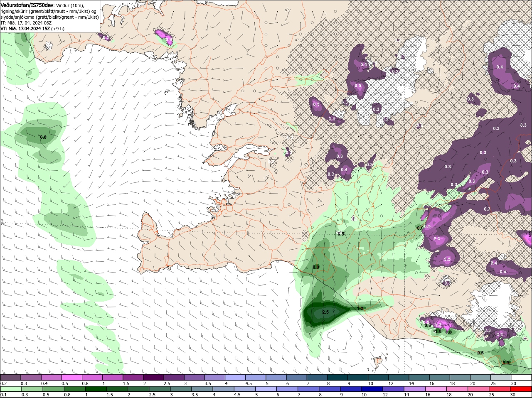
Task: Select the 'IT: Mið. 17. 04. 2024 06Z' line
Action: click(26, 23)
